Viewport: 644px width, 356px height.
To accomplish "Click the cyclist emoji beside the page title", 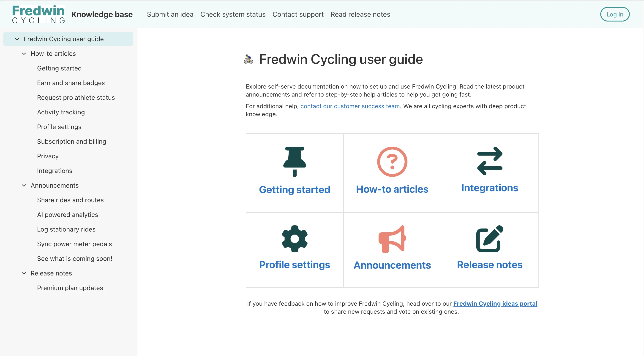I will click(x=248, y=59).
